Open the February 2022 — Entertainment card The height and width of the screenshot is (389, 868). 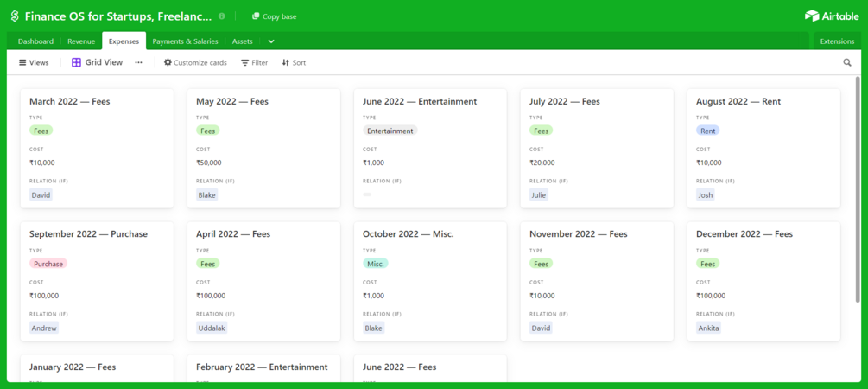(263, 368)
